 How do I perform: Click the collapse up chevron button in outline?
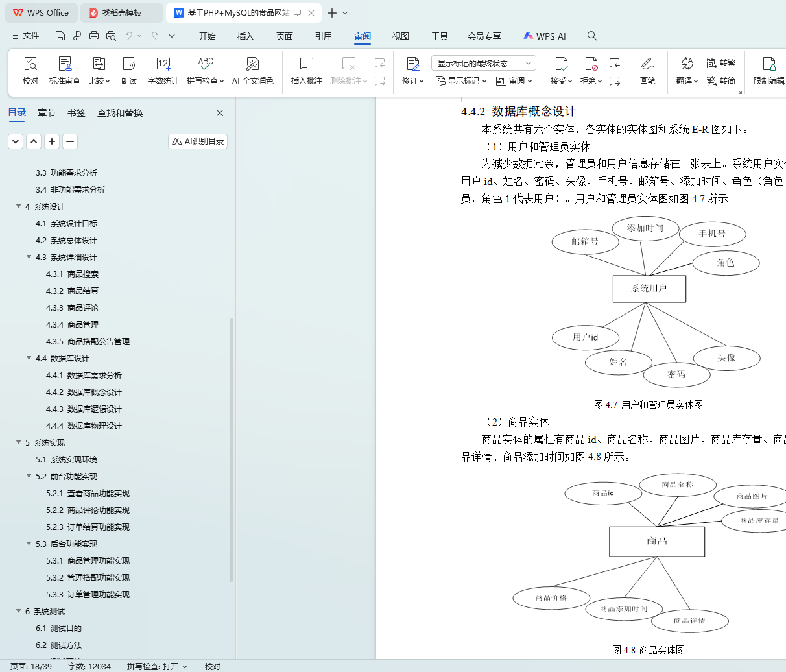tap(34, 141)
